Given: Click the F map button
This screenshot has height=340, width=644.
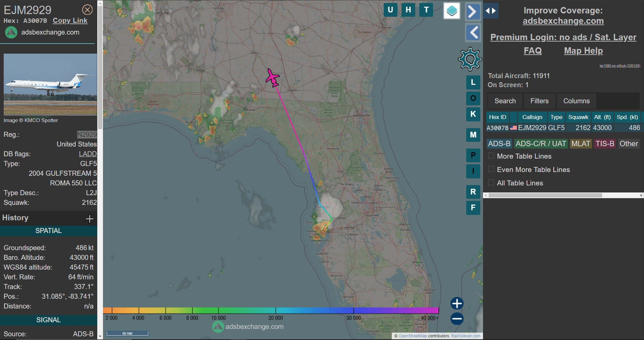Looking at the screenshot, I should [473, 208].
